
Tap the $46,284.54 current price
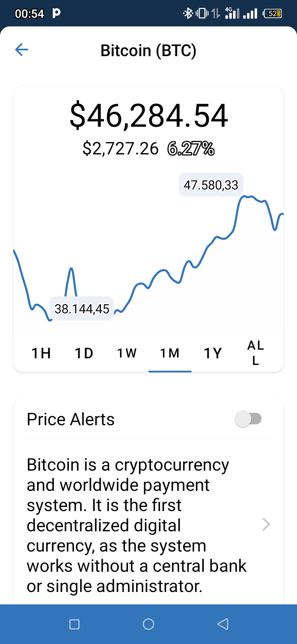[148, 116]
